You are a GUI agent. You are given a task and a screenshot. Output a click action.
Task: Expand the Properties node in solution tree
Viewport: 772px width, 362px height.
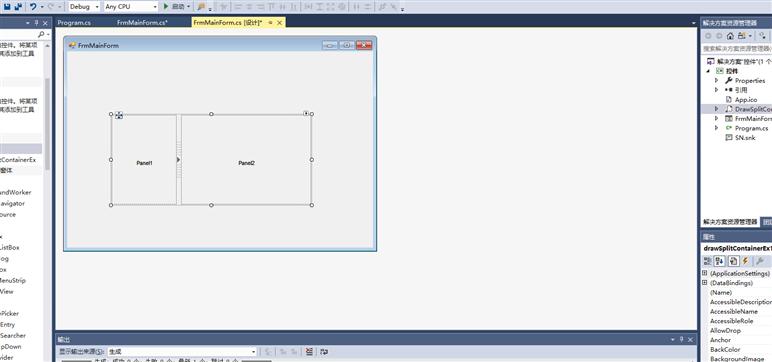716,80
